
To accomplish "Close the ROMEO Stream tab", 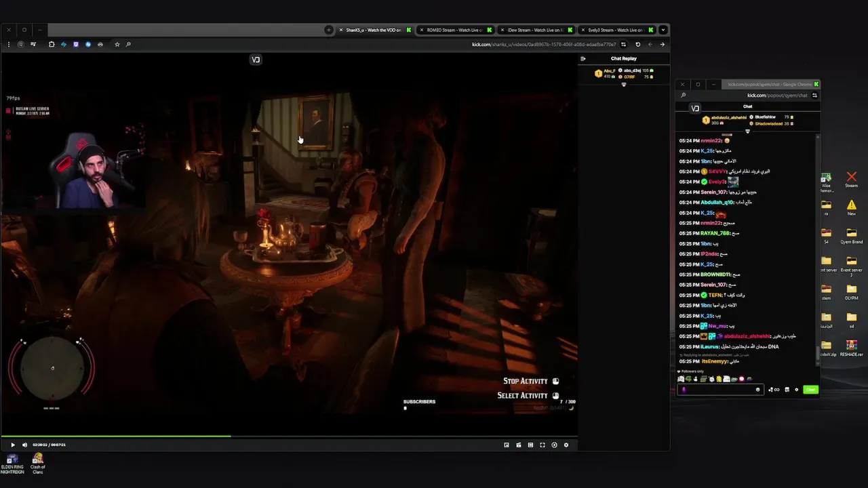I will (421, 30).
